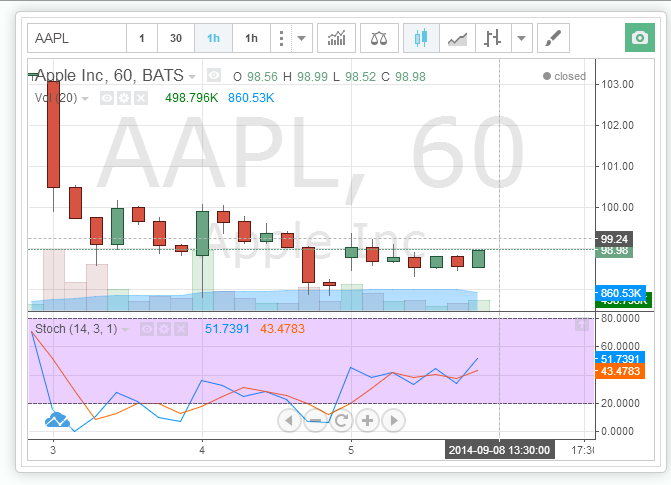Click the date 5 on time axis
Image resolution: width=671 pixels, height=485 pixels.
(351, 450)
